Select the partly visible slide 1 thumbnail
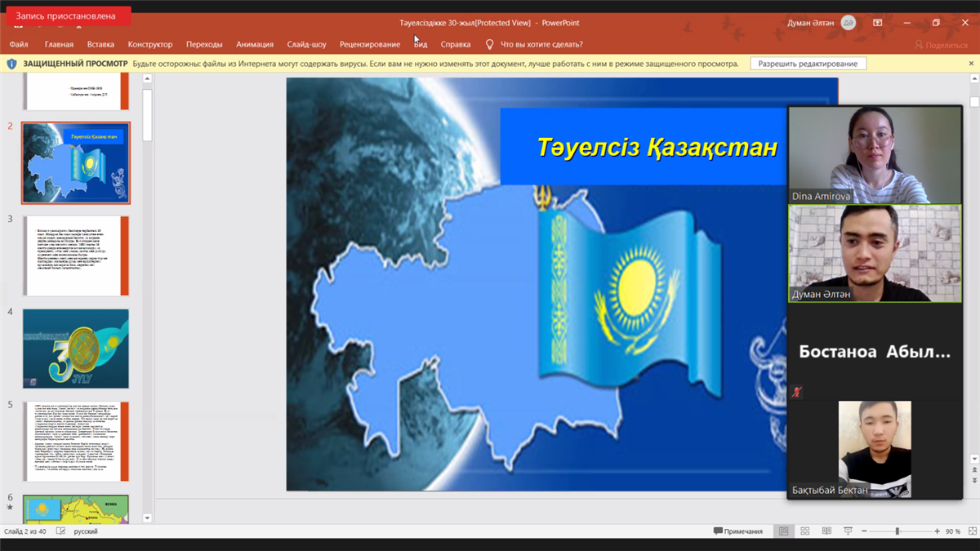 click(76, 91)
